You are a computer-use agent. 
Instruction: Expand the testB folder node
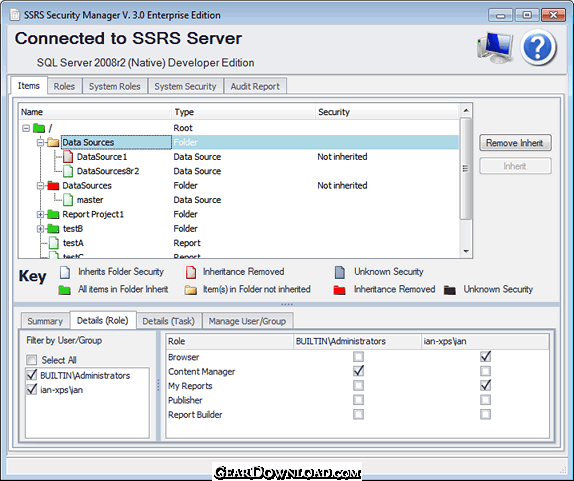pyautogui.click(x=40, y=229)
